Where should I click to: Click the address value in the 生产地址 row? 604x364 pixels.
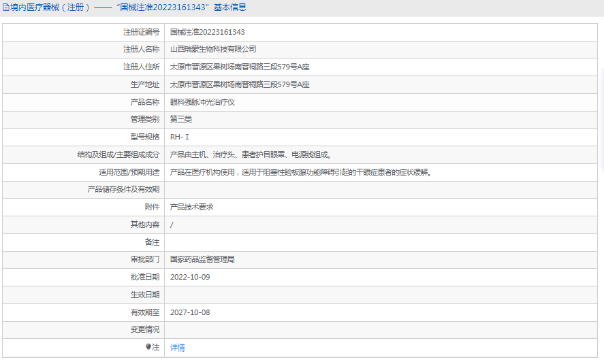pos(240,84)
